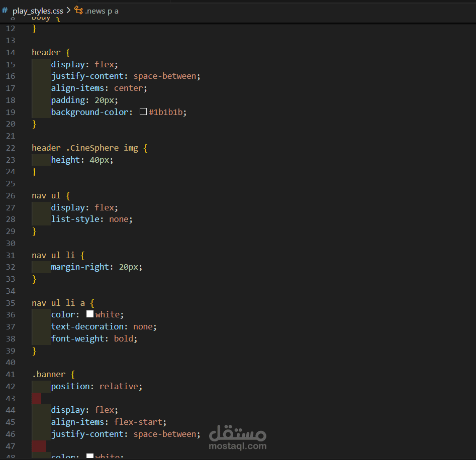Click 'margin-right' property on line 32
The width and height of the screenshot is (476, 460).
click(80, 267)
